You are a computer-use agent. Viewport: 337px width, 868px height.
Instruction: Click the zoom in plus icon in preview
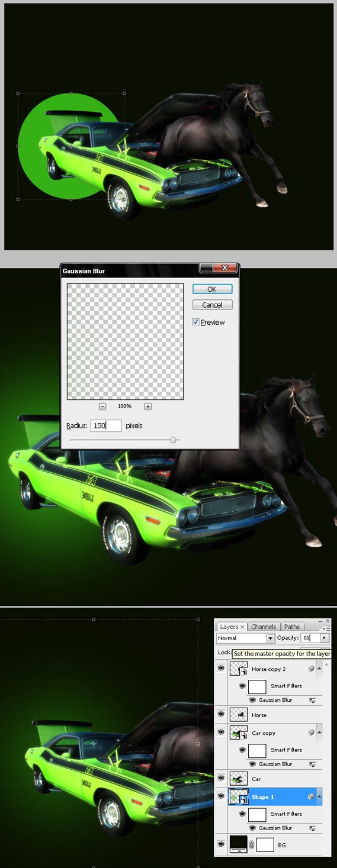148,406
